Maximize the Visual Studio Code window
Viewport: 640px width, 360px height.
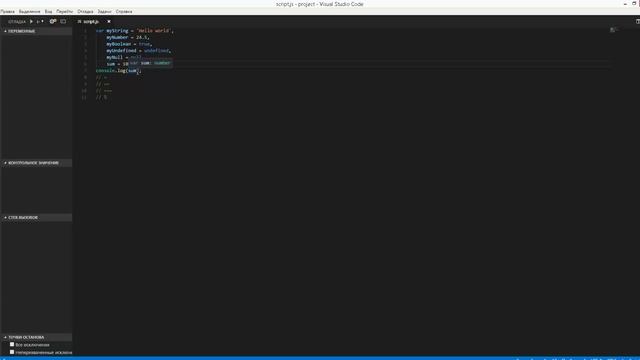(x=634, y=4)
